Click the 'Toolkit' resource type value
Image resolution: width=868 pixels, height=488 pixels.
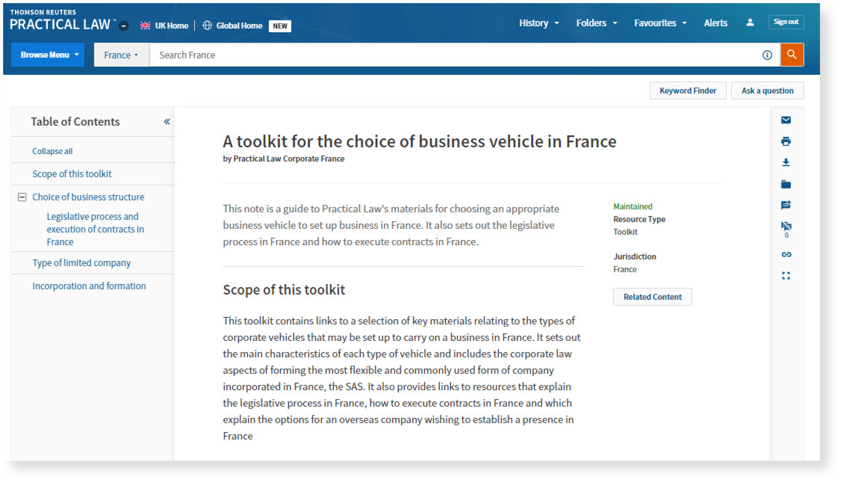pyautogui.click(x=625, y=232)
